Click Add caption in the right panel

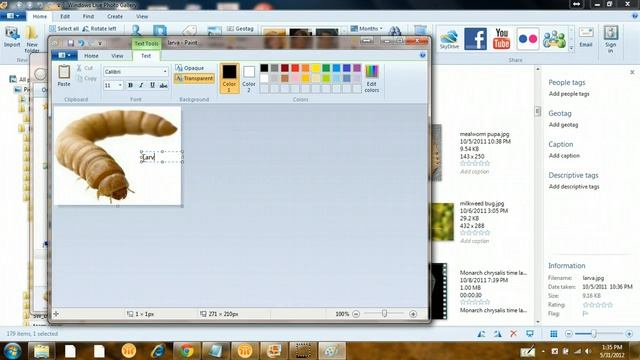click(564, 156)
